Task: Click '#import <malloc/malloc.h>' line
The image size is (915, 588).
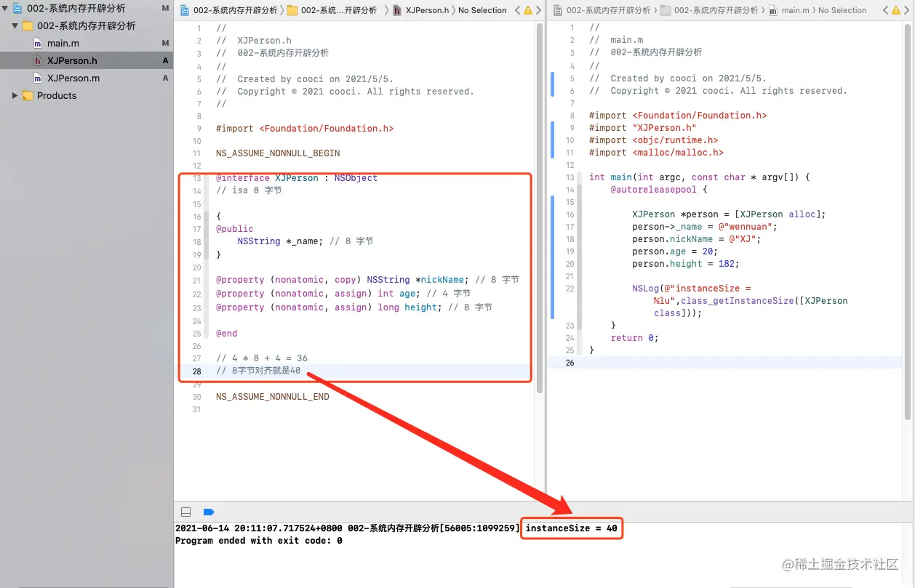Action: 656,152
